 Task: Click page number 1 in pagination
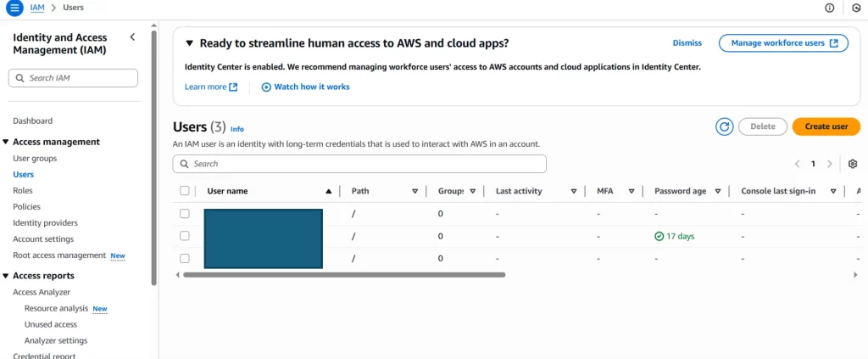(813, 164)
